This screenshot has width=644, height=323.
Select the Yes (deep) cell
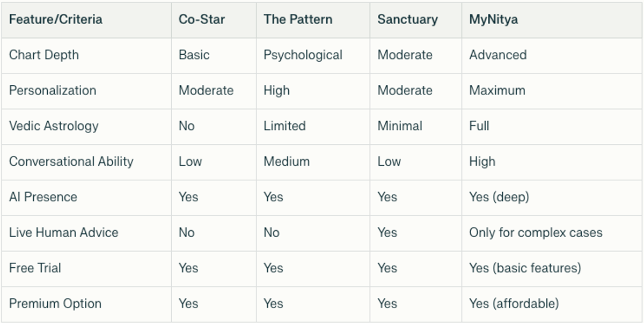[499, 197]
